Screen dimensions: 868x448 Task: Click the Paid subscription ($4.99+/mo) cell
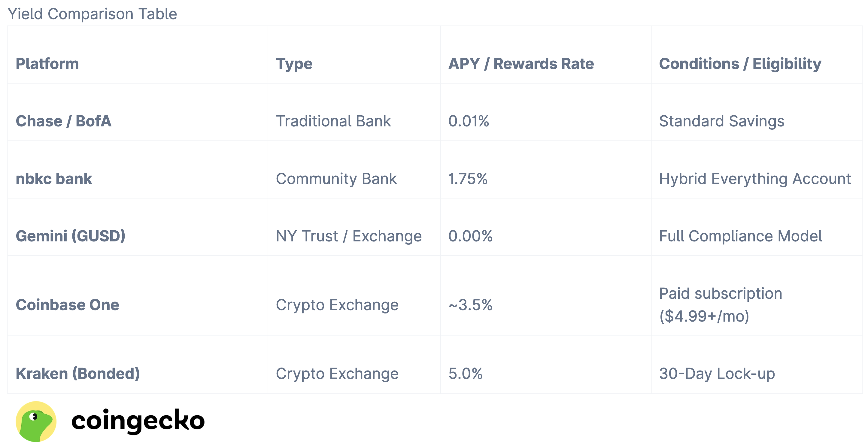[721, 304]
